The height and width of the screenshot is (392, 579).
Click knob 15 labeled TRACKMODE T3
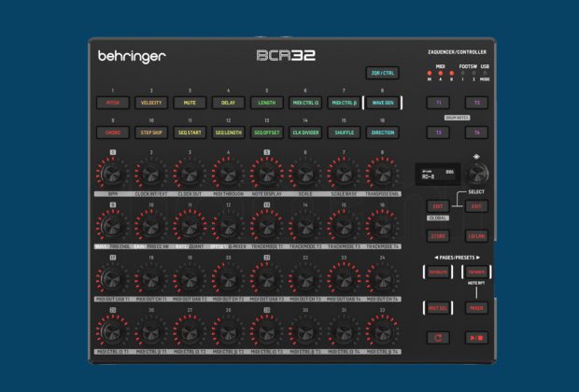[344, 226]
